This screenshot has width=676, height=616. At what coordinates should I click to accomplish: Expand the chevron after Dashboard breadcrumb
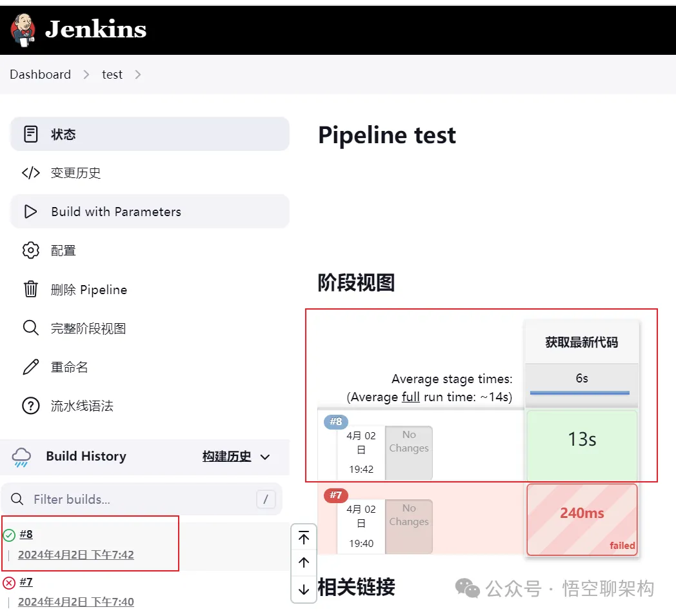click(x=86, y=75)
